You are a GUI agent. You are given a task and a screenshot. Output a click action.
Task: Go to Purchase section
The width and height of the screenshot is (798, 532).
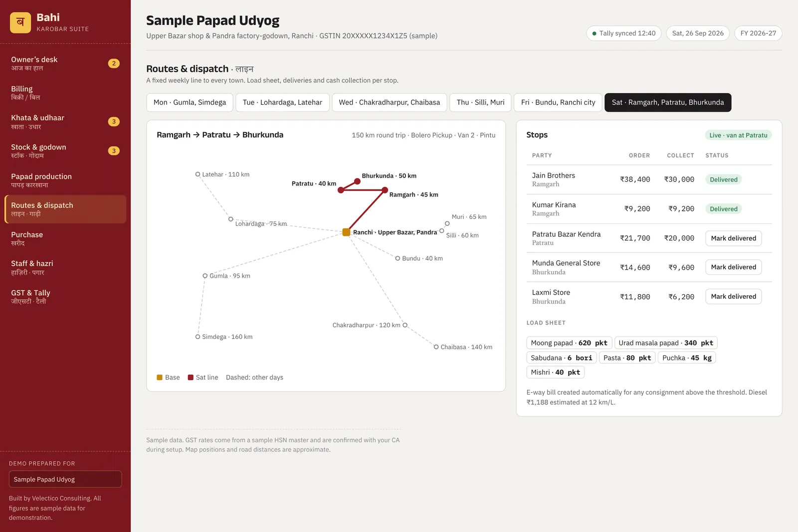point(65,238)
